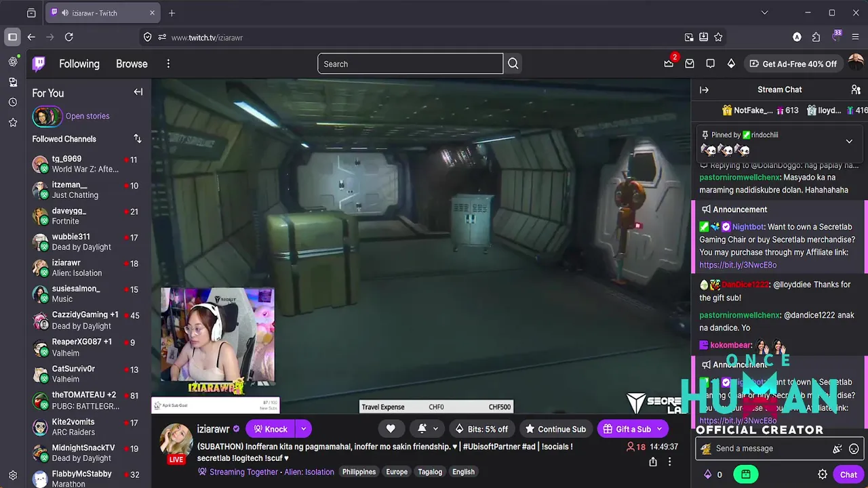Open whispers speech bubble icon
Image resolution: width=868 pixels, height=488 pixels.
pyautogui.click(x=710, y=64)
